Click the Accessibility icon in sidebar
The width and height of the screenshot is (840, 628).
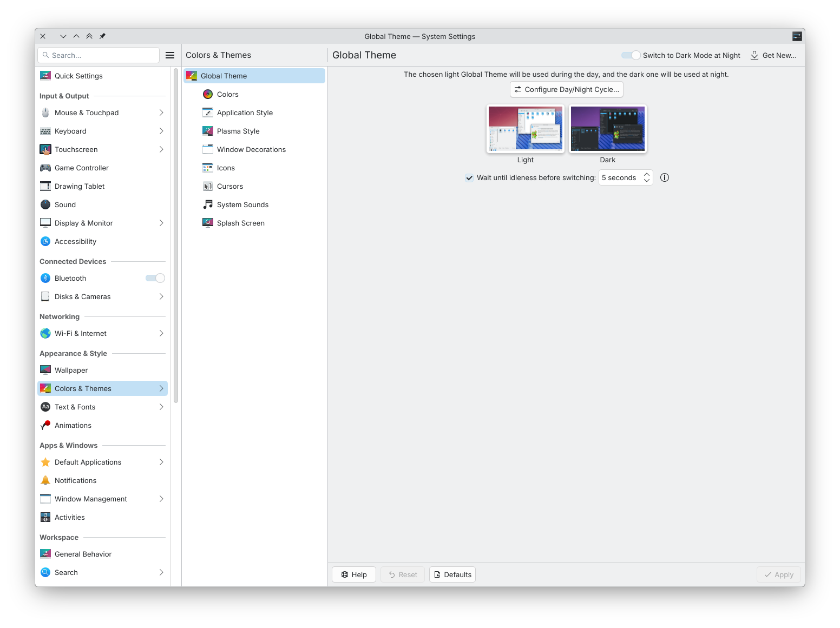pyautogui.click(x=45, y=241)
